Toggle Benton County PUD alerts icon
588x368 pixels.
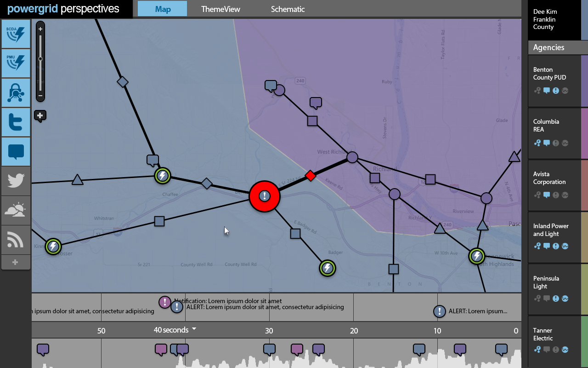556,91
